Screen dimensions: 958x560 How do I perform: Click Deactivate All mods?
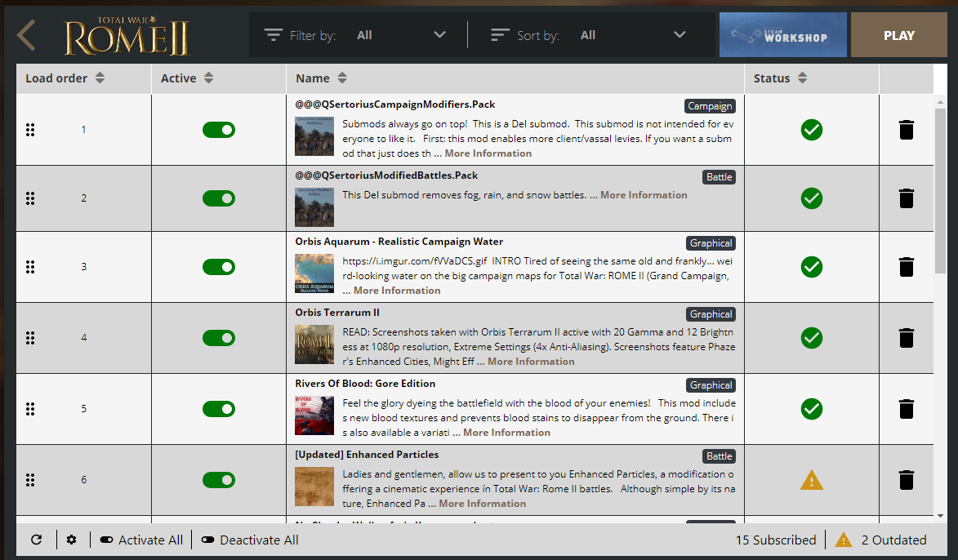tap(250, 540)
